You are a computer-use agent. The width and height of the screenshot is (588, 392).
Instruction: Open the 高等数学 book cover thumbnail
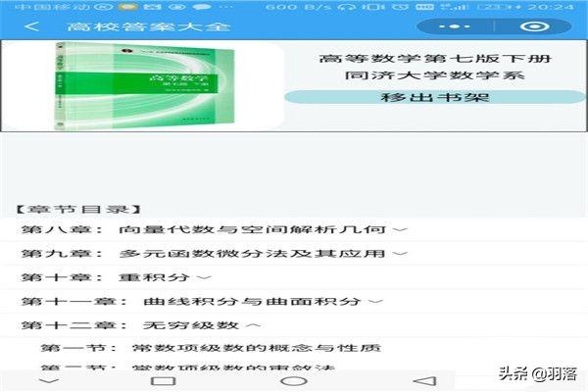coord(144,86)
